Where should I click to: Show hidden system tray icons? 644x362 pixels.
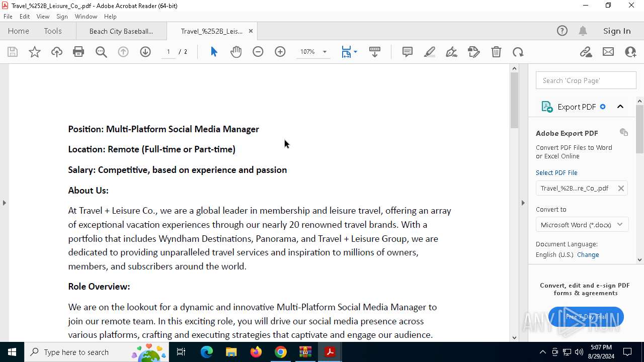click(542, 352)
